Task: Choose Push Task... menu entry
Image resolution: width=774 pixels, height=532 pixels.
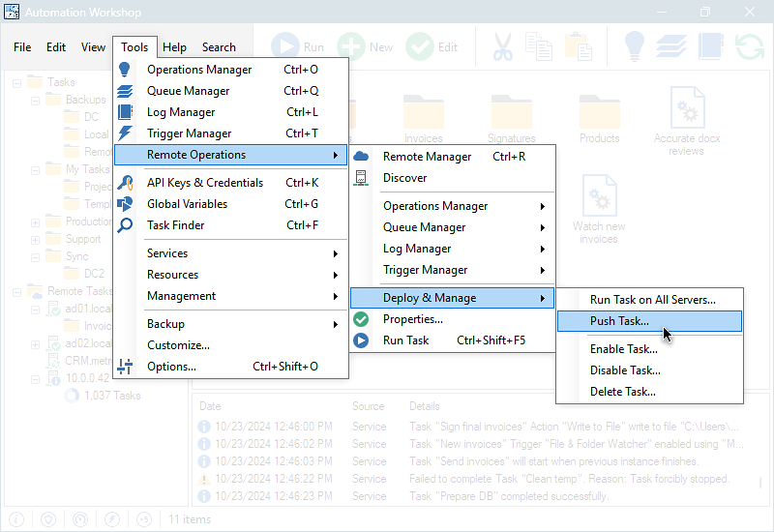Action: [649, 321]
